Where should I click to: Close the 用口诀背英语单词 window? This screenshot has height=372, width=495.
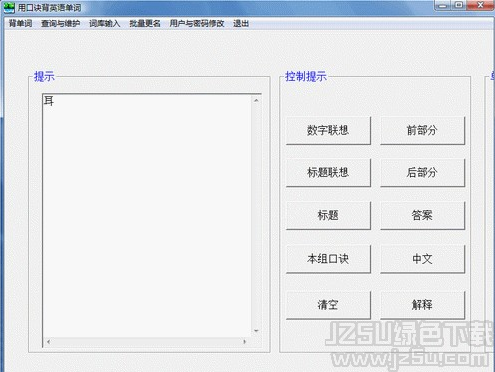480,5
